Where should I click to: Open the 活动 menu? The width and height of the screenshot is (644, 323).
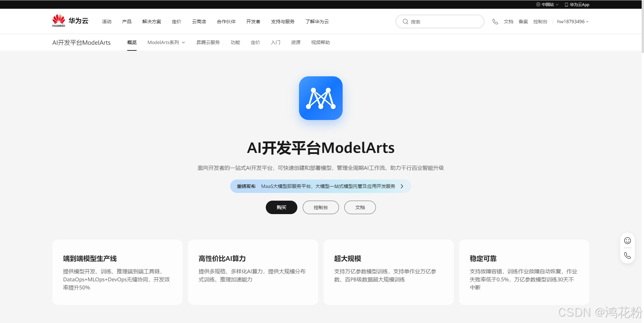pos(107,22)
